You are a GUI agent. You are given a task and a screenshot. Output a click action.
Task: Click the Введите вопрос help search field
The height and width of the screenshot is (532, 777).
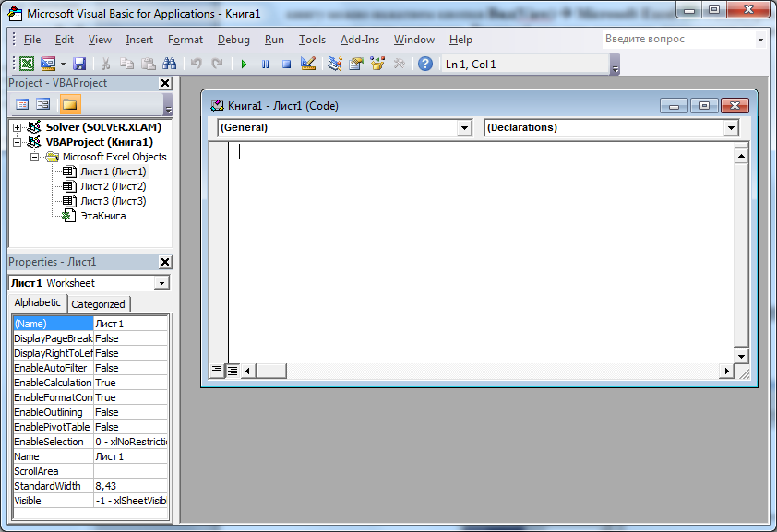677,39
